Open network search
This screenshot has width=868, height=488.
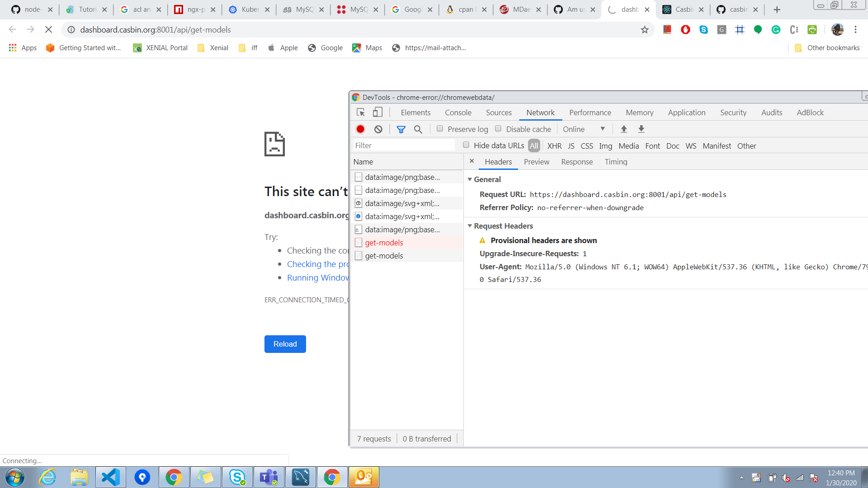pyautogui.click(x=418, y=129)
